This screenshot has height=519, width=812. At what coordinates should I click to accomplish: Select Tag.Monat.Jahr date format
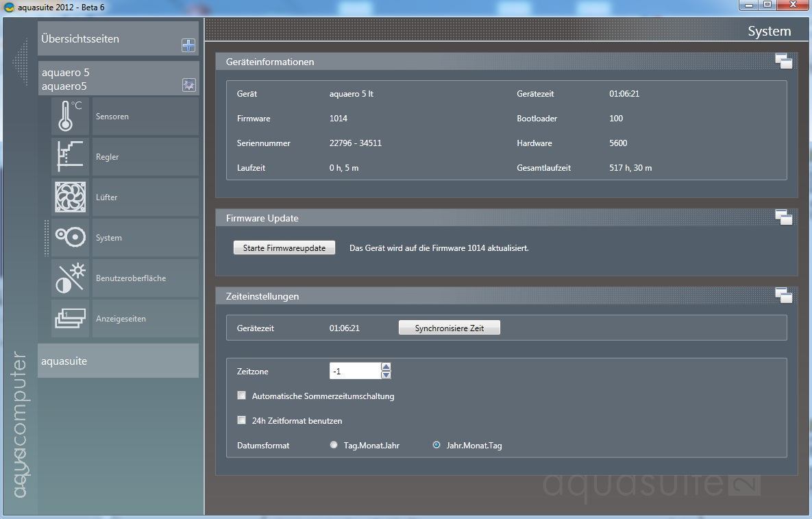click(334, 444)
